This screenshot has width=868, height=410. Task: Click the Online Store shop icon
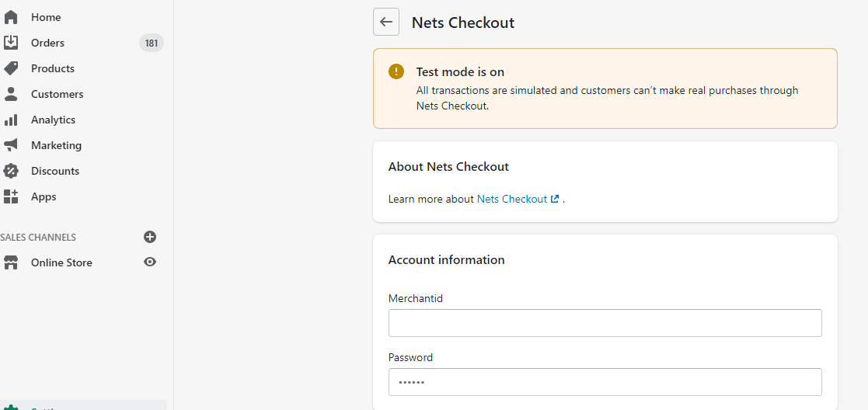11,262
